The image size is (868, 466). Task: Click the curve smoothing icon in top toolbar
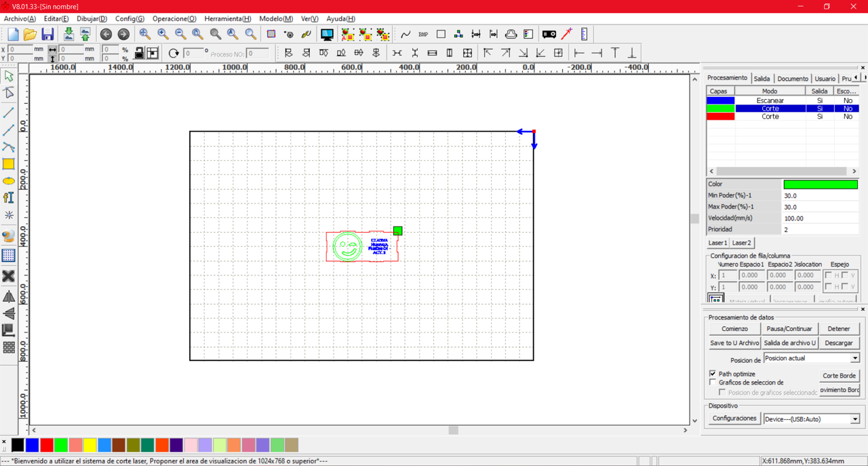(x=406, y=34)
